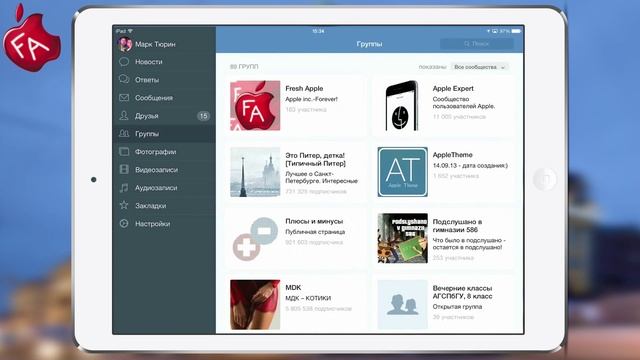Screen dimensions: 640x360
Task: Click the battery indicator in status bar
Action: click(x=516, y=31)
